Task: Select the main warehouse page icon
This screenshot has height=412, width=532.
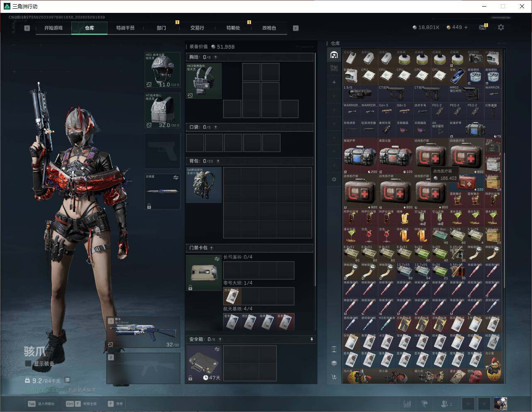Action: pyautogui.click(x=334, y=55)
